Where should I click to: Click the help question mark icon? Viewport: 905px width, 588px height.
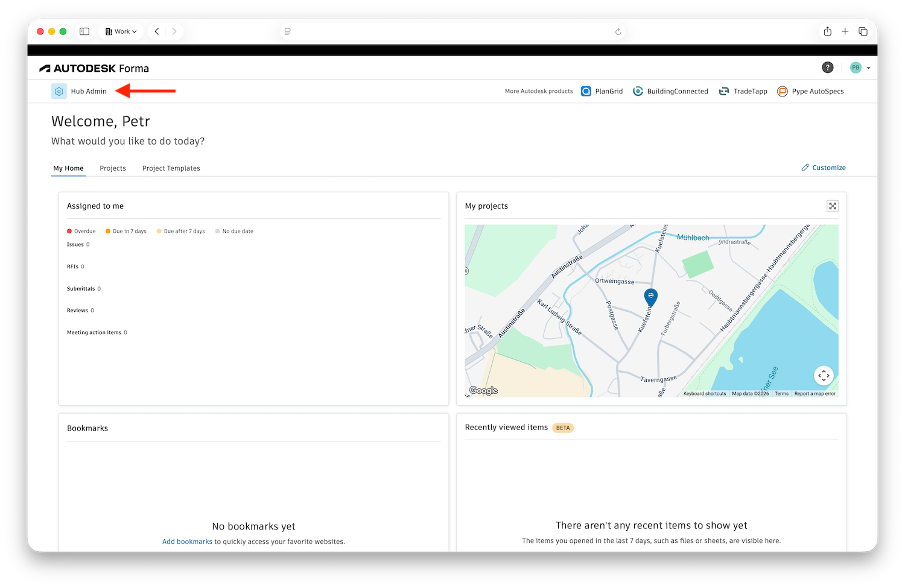coord(828,68)
